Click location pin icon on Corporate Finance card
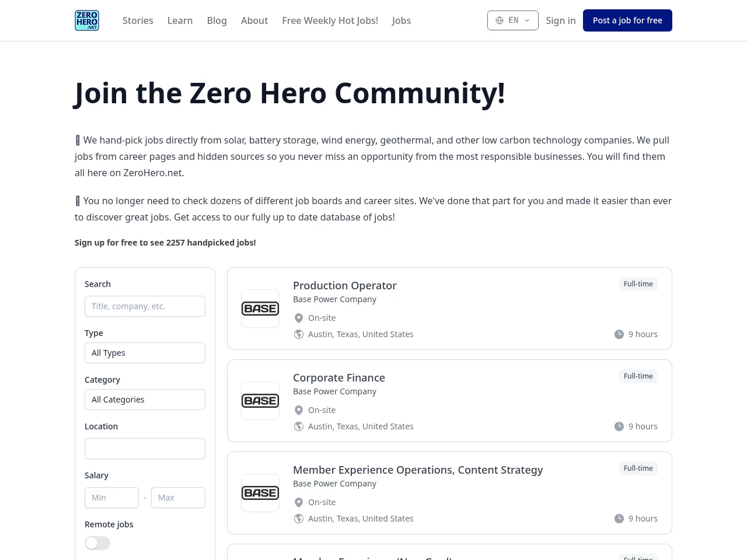The height and width of the screenshot is (560, 747). [299, 410]
